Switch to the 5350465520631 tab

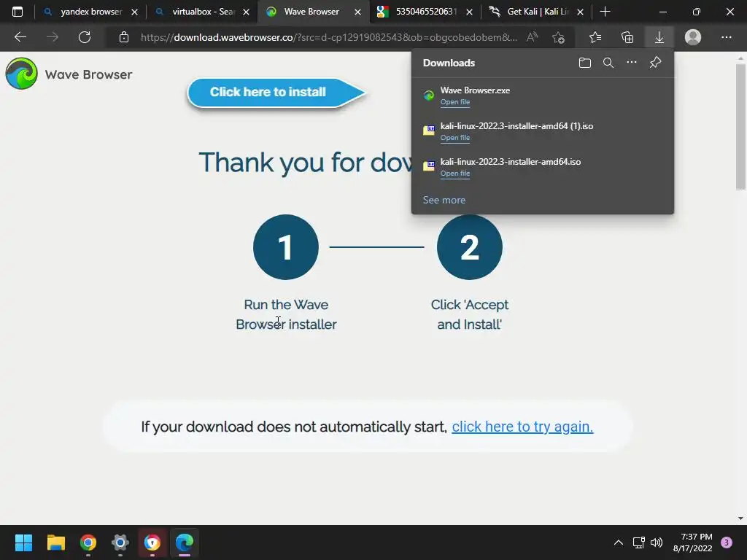point(424,12)
